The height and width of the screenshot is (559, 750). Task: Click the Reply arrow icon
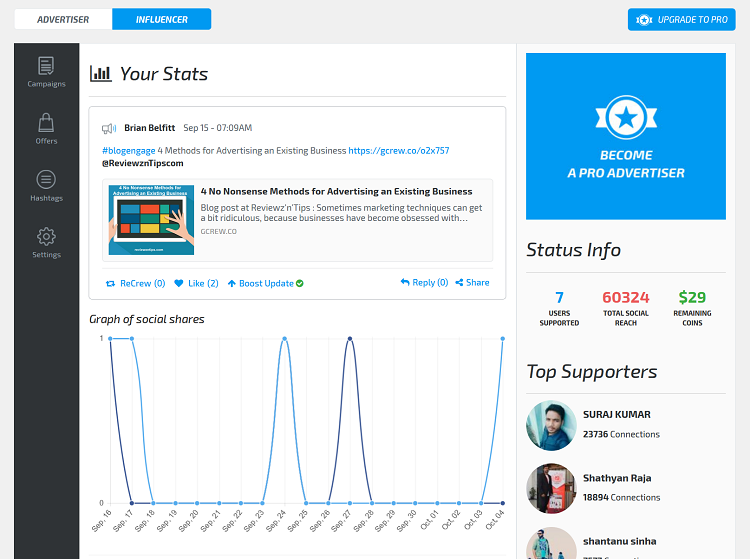point(405,282)
